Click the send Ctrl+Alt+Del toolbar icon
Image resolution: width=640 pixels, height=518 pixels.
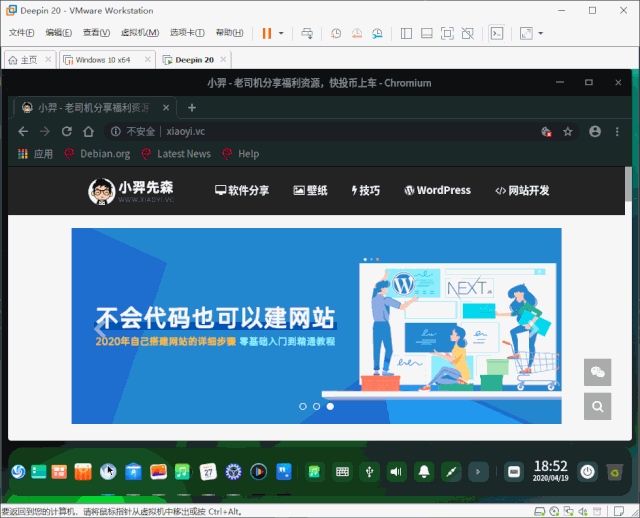coord(307,33)
